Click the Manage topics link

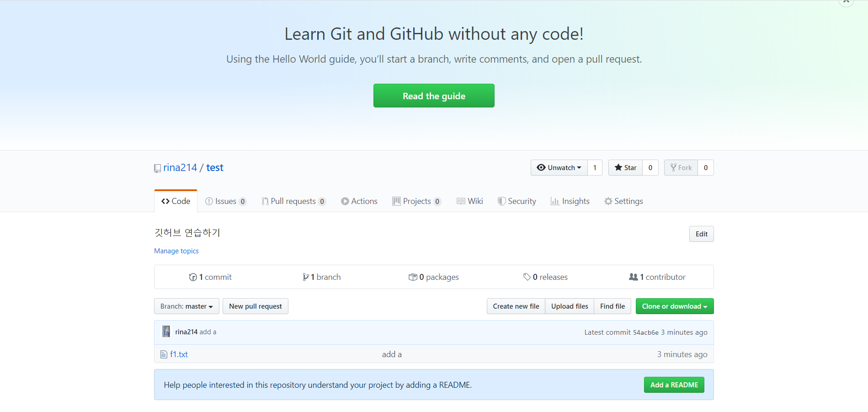click(176, 251)
